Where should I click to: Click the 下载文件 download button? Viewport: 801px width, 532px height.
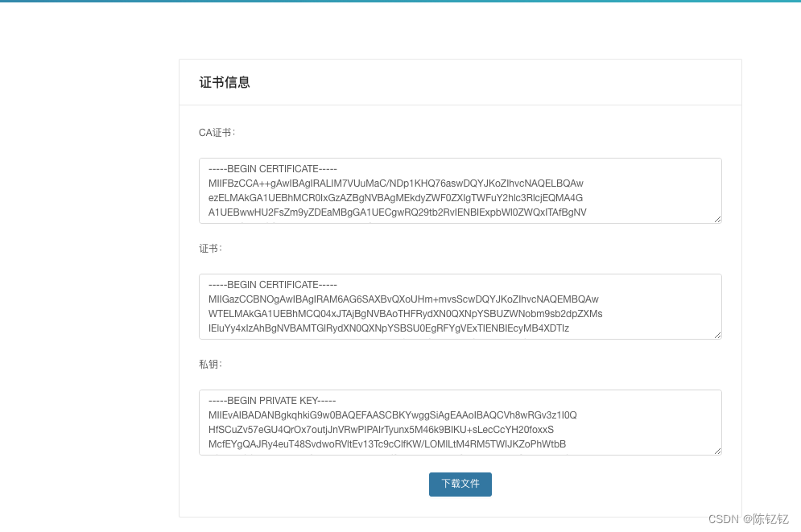[x=460, y=484]
